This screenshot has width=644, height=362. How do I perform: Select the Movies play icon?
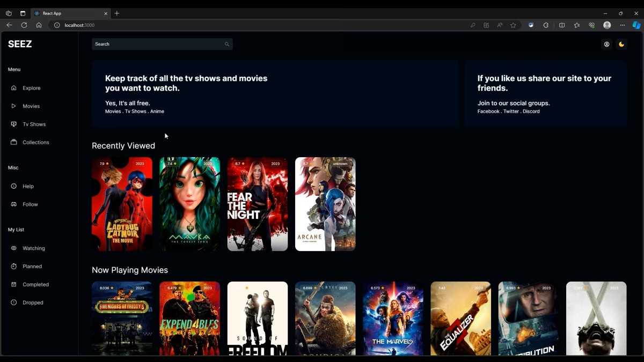point(13,106)
